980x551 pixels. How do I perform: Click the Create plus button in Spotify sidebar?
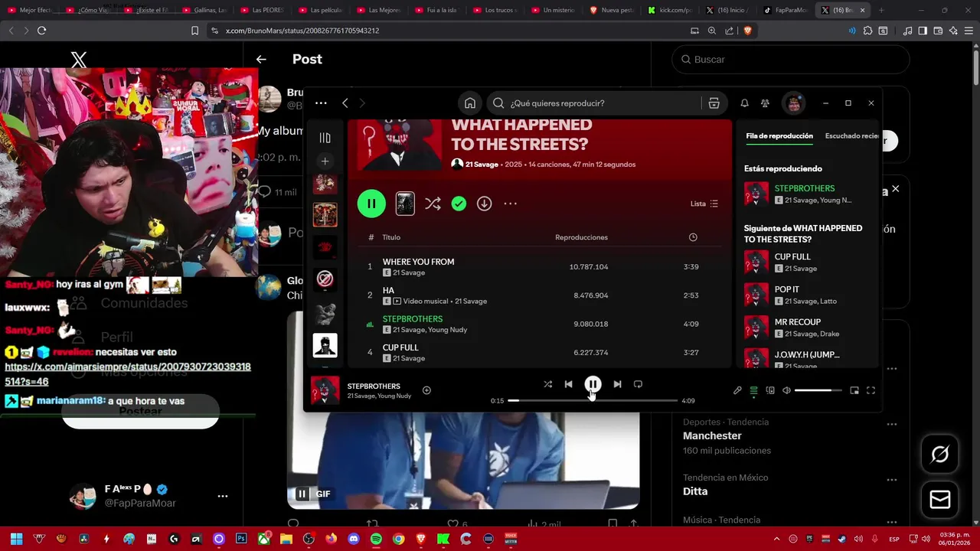[x=325, y=161]
